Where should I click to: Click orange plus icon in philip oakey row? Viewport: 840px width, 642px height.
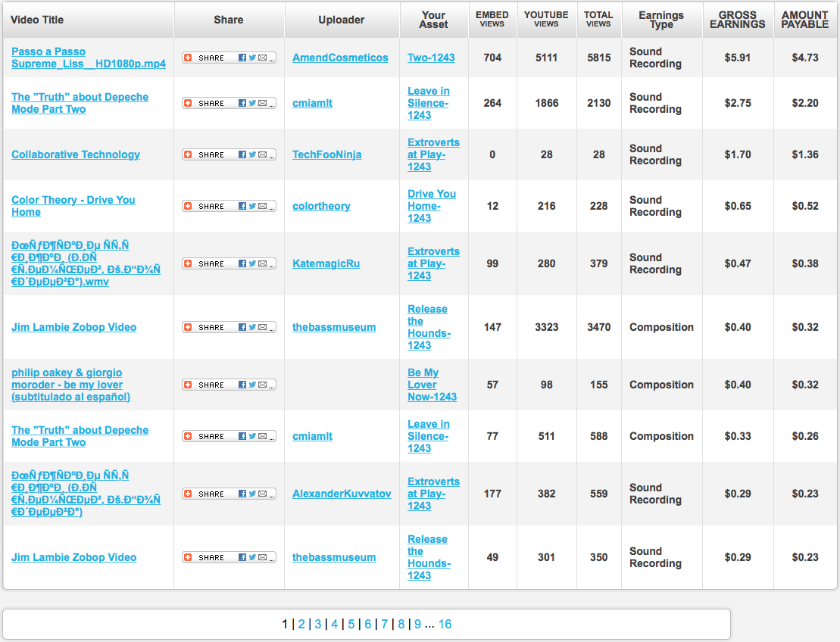188,385
